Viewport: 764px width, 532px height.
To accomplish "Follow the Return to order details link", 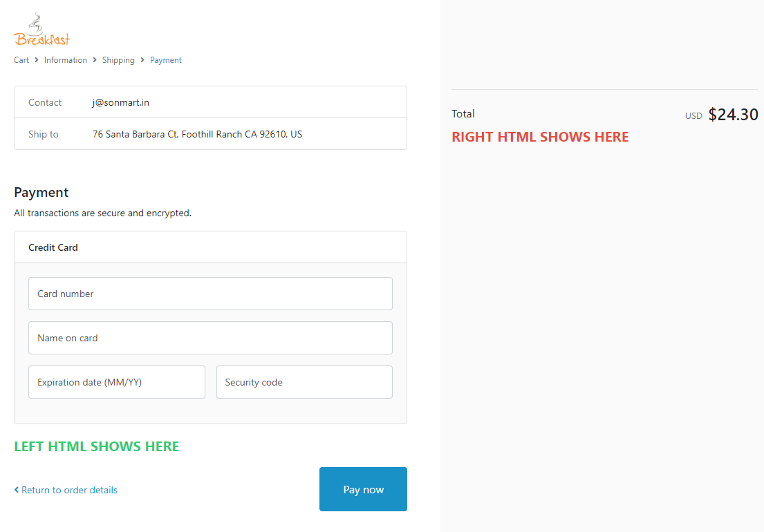I will point(66,490).
